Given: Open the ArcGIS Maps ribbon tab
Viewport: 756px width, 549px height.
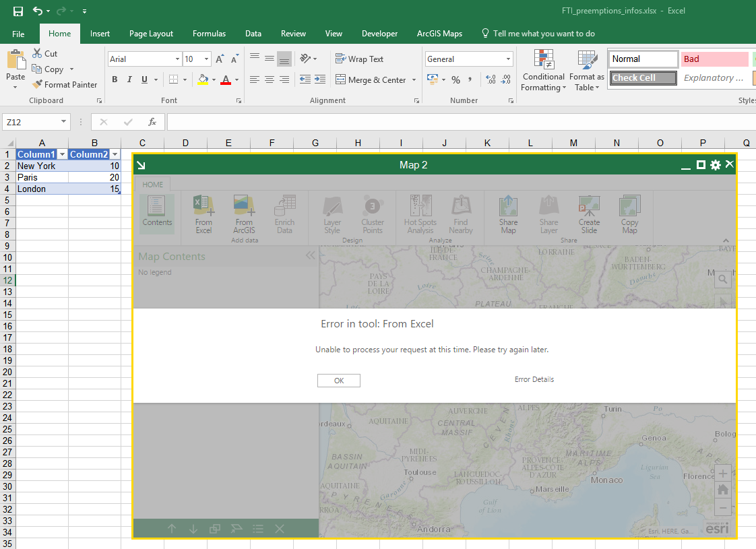Looking at the screenshot, I should 439,34.
